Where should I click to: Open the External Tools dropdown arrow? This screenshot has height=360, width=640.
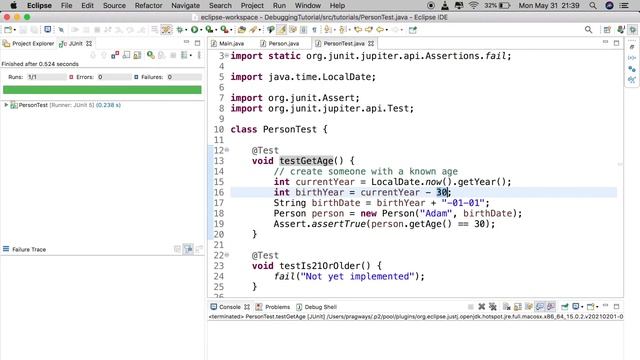pyautogui.click(x=231, y=30)
